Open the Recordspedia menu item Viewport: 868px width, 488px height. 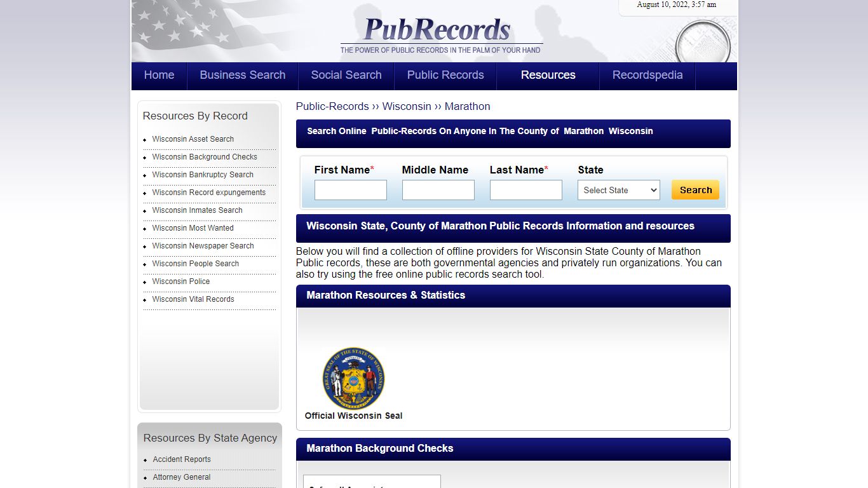(x=648, y=75)
